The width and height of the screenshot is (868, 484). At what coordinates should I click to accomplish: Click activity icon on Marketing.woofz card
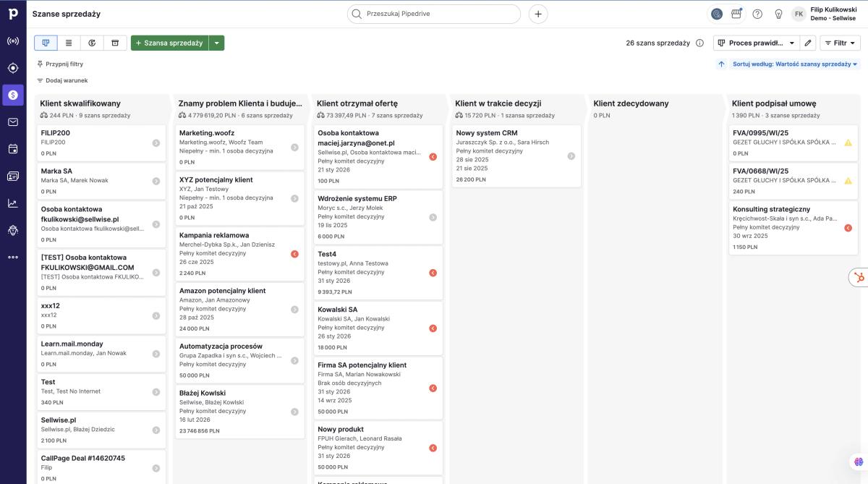click(x=294, y=148)
